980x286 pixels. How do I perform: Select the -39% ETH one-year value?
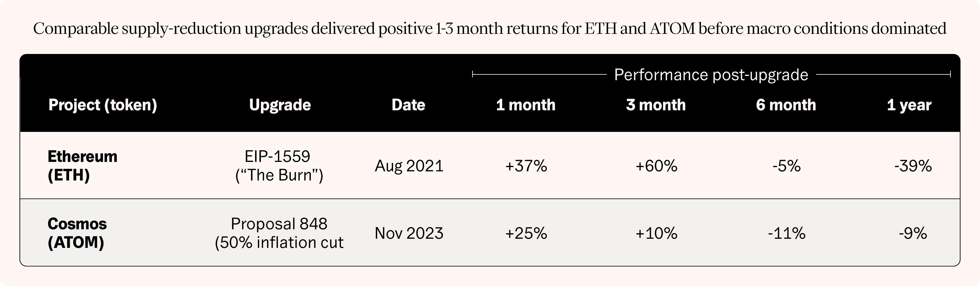click(913, 166)
